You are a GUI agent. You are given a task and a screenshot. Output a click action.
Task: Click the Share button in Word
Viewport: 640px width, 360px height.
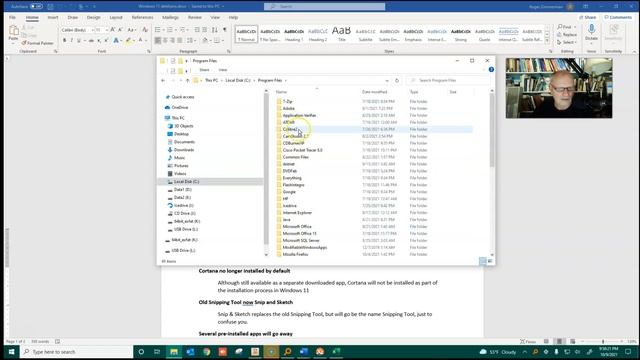click(588, 18)
